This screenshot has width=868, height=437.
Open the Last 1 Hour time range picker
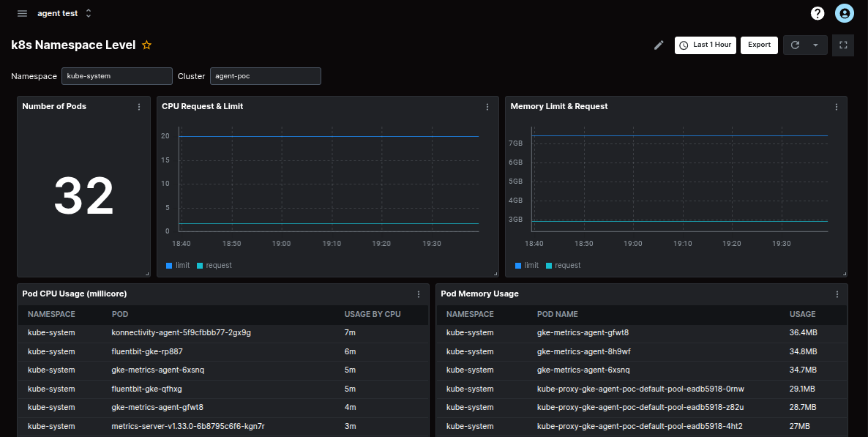click(x=705, y=45)
